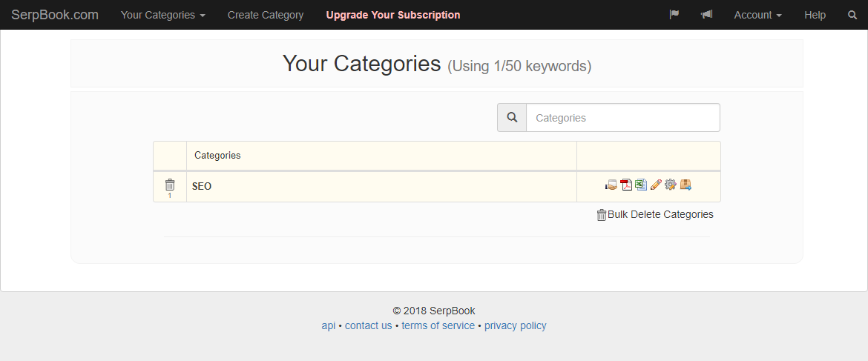
Task: Click the share/viewkey hand icon in SEO row
Action: coord(611,185)
